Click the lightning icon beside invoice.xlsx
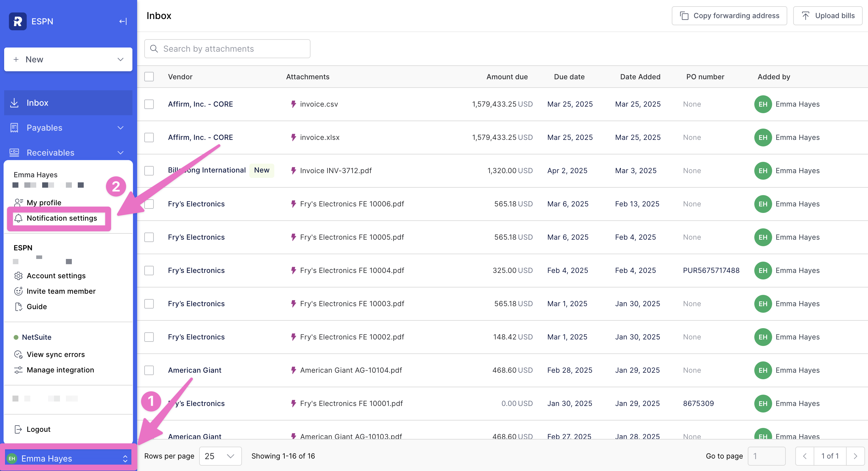 coord(294,137)
